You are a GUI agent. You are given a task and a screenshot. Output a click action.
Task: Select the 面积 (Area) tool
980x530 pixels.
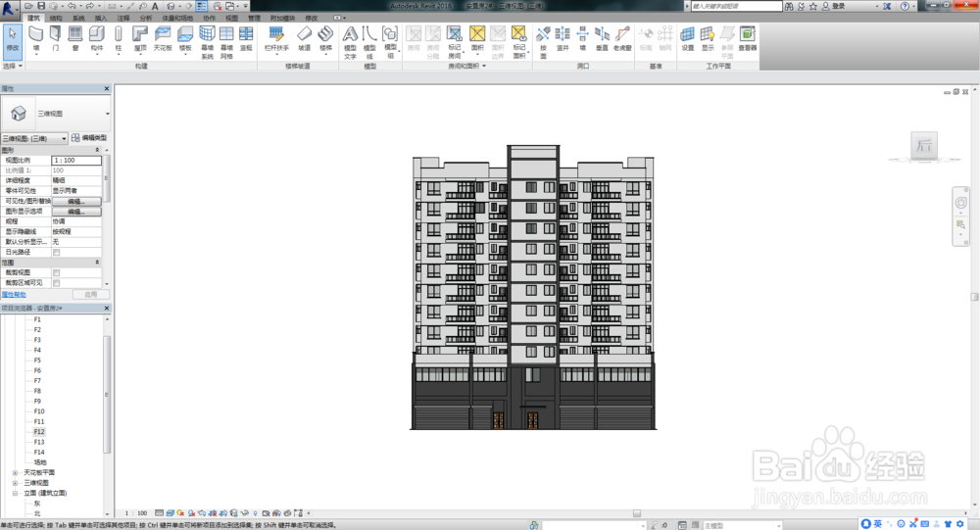(x=477, y=39)
